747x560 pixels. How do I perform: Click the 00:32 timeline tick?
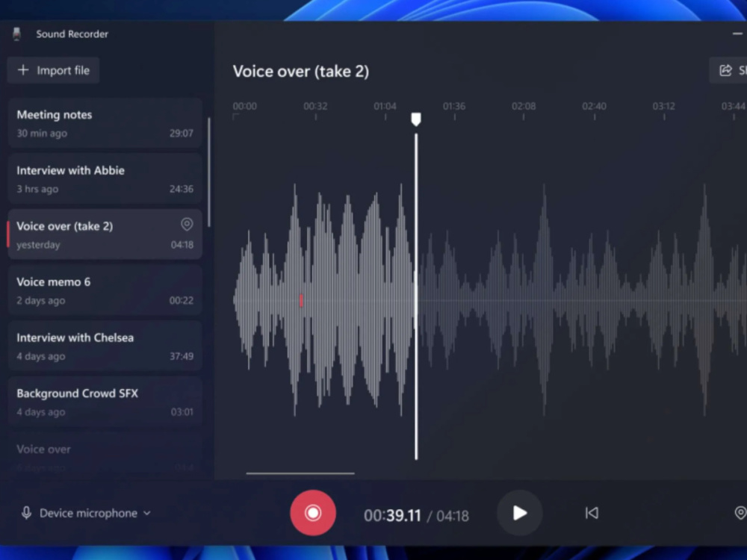315,106
